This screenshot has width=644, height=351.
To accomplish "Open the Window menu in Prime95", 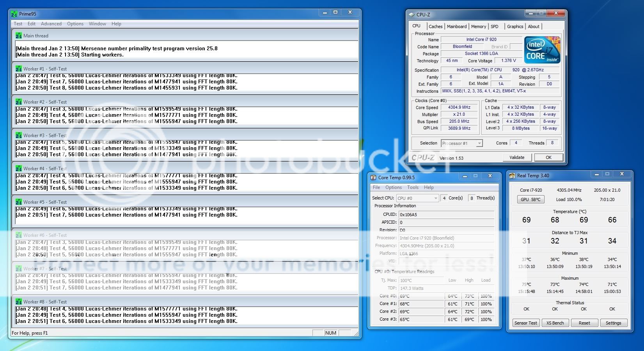I will coord(98,24).
